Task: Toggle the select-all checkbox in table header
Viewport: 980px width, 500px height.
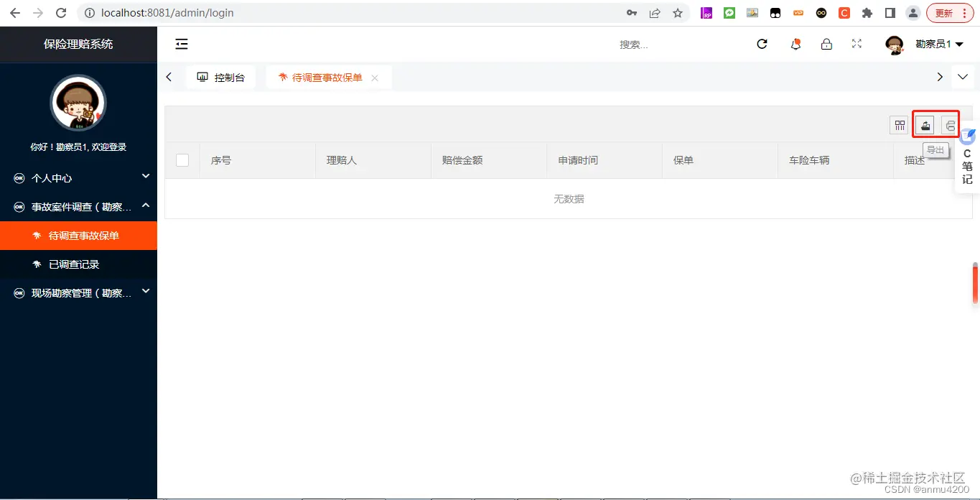Action: [x=182, y=160]
